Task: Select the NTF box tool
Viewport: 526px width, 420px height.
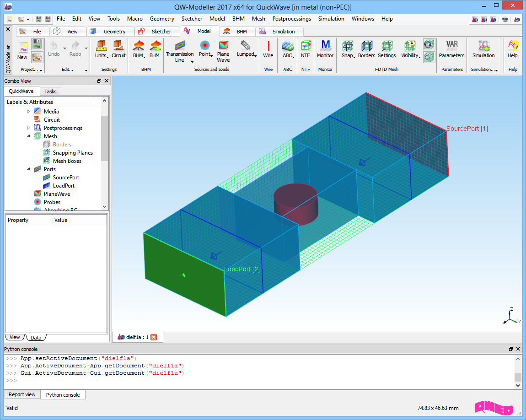Action: [306, 49]
